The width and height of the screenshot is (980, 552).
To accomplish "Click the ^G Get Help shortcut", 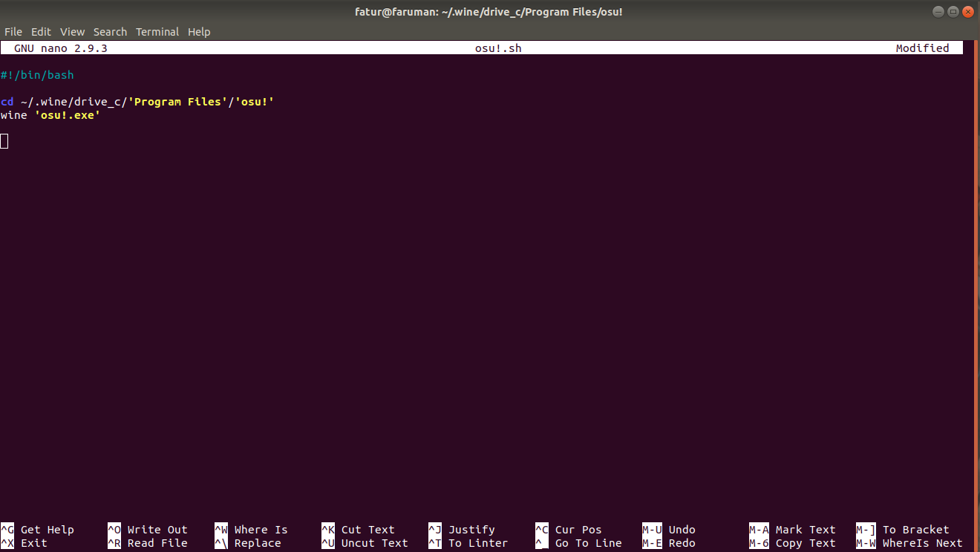I will click(x=37, y=530).
